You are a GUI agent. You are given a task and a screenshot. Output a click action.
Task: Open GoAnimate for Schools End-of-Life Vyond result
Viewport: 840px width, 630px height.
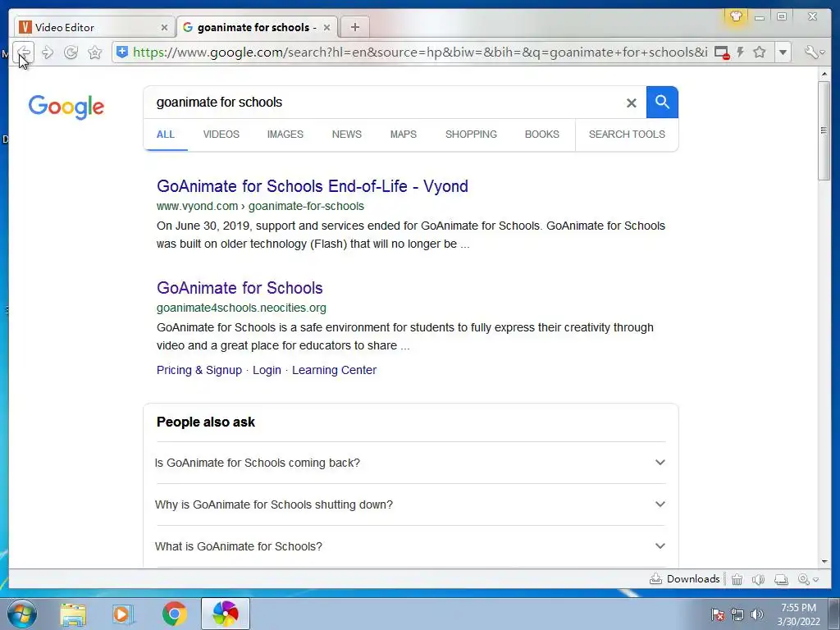[x=313, y=186]
